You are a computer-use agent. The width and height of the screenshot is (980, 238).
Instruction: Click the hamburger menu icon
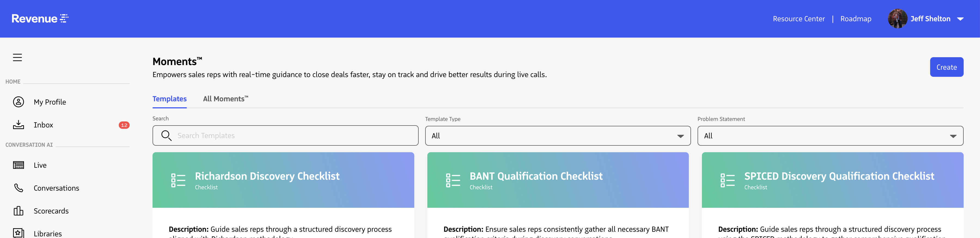(x=17, y=57)
